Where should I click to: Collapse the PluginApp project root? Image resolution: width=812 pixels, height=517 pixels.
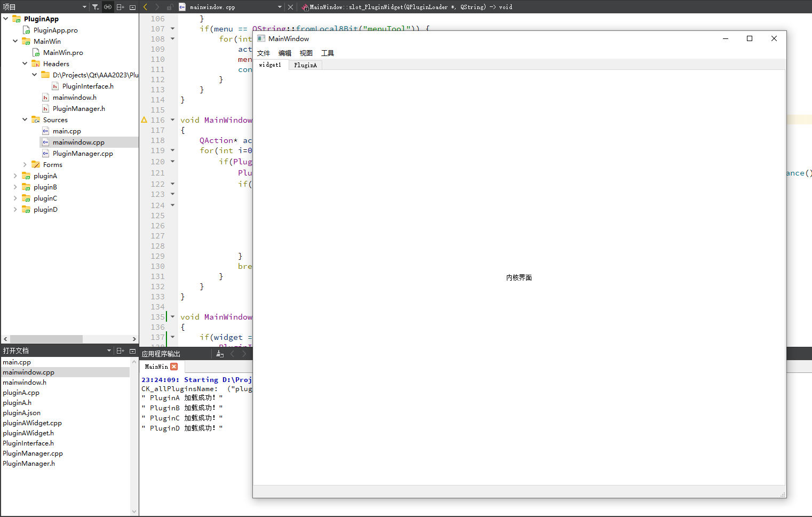click(x=6, y=19)
